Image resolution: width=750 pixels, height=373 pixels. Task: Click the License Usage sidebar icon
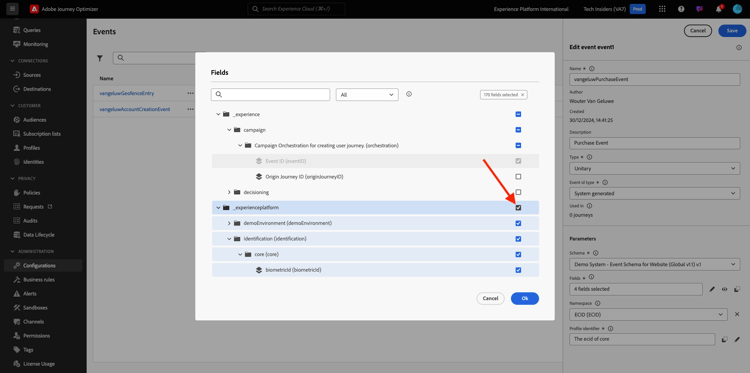pyautogui.click(x=17, y=364)
